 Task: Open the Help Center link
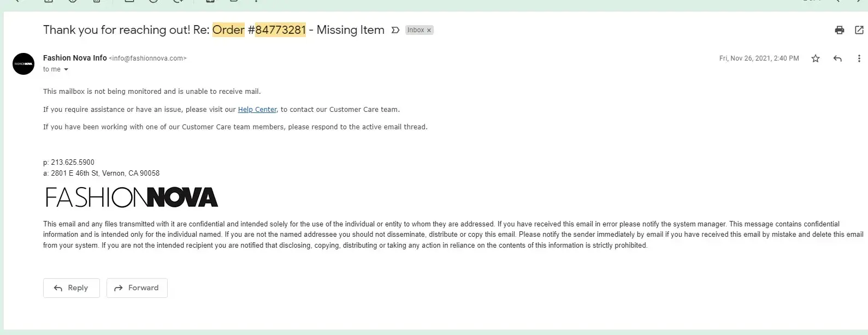[257, 110]
